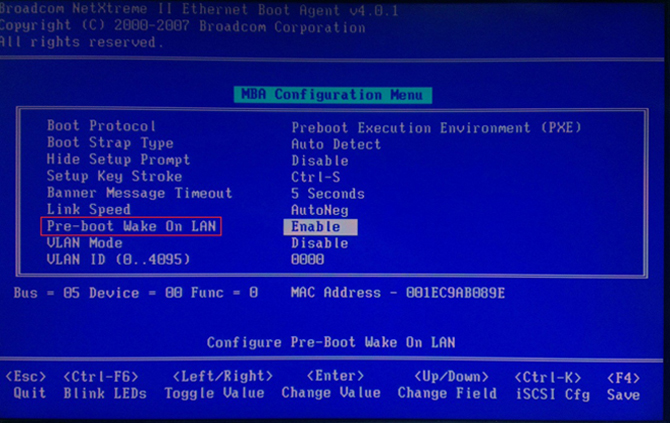This screenshot has height=423, width=670.
Task: Select the Hide Setup Prompt label
Action: coord(118,159)
